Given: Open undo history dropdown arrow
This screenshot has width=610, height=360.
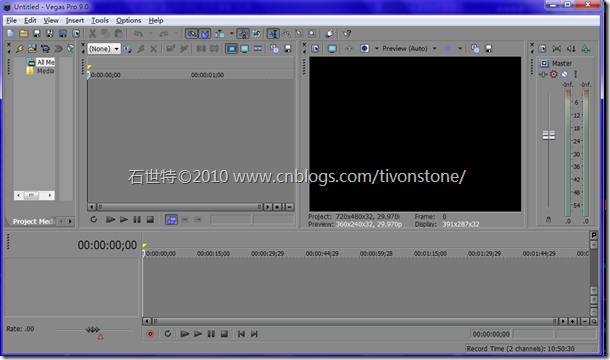Looking at the screenshot, I should pyautogui.click(x=151, y=34).
